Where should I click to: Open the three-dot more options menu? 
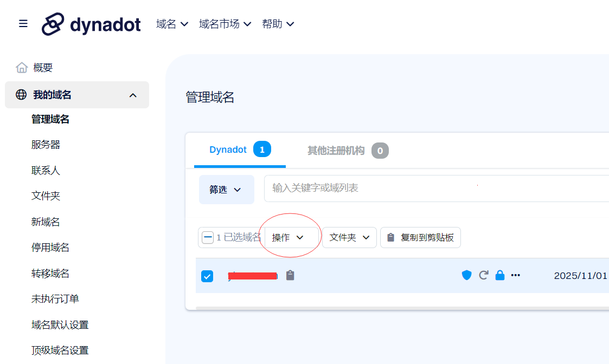click(x=515, y=275)
